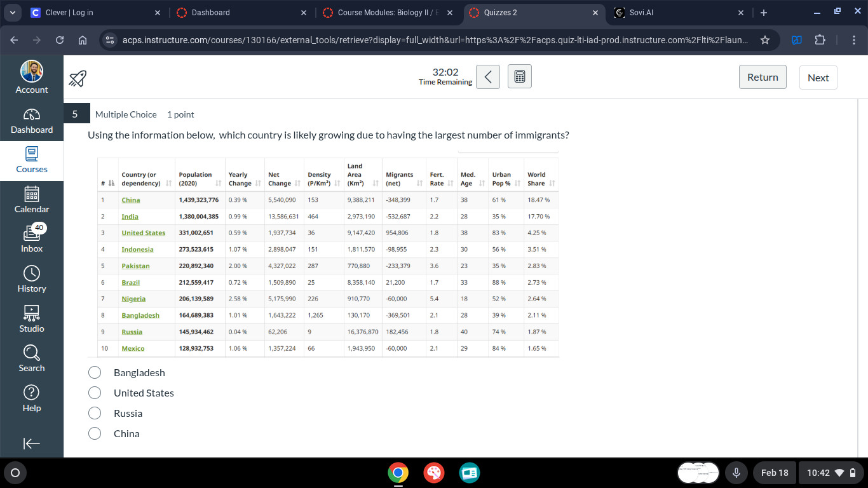Switch to Quizzes 2 tab
This screenshot has width=868, height=488.
534,13
